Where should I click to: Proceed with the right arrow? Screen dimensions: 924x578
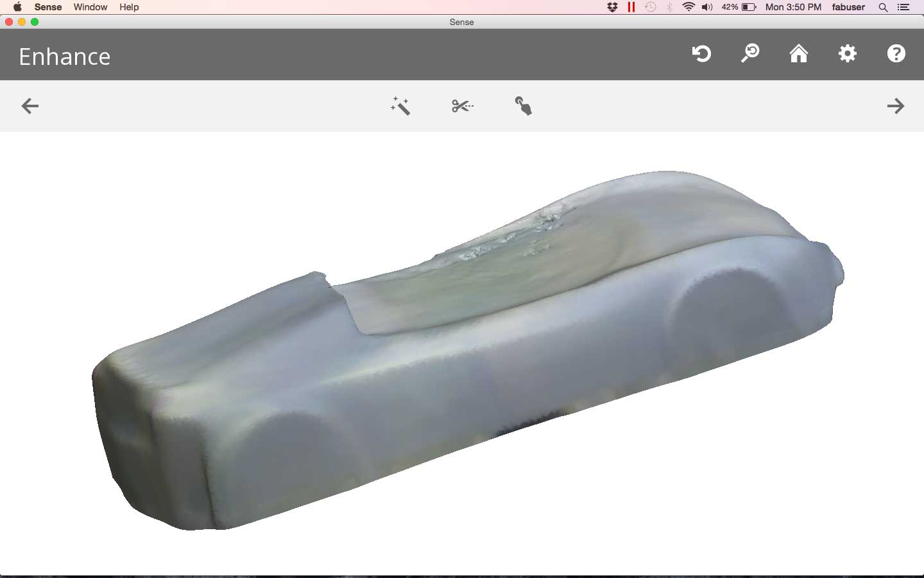896,106
